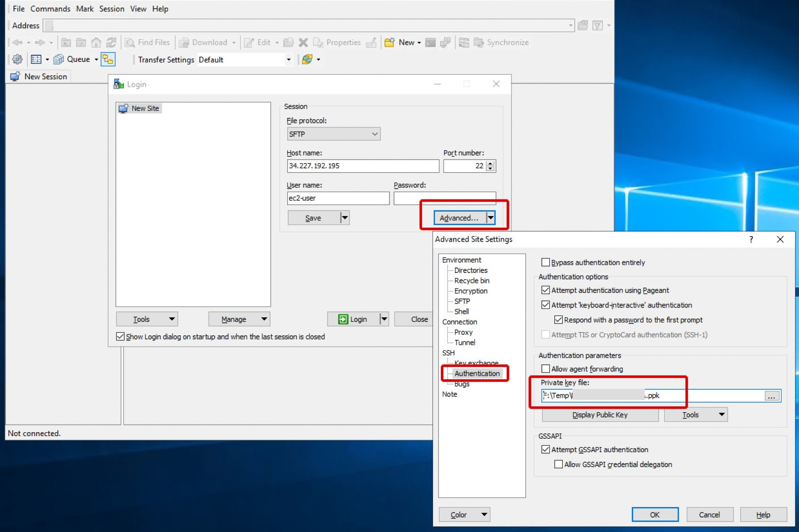The height and width of the screenshot is (532, 799).
Task: Click the New folder icon
Action: point(390,42)
